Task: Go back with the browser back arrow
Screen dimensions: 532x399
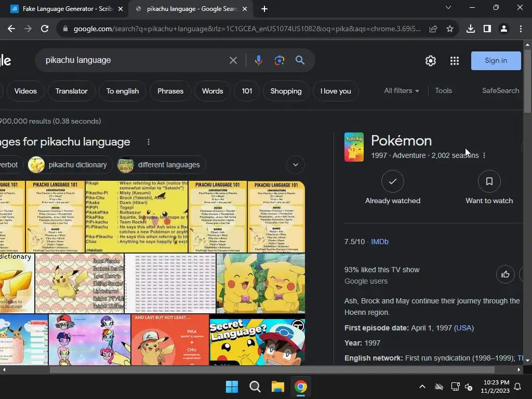Action: [x=11, y=29]
